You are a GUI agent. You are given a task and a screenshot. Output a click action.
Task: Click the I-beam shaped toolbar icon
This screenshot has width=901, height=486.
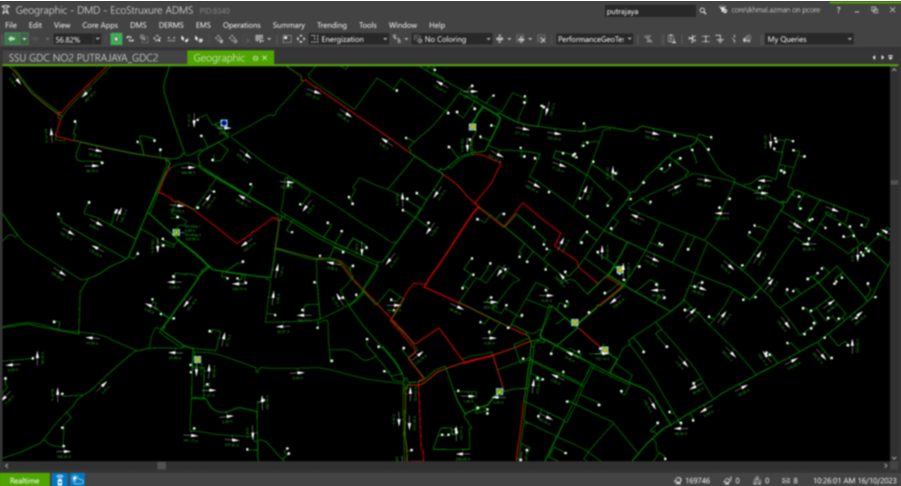click(x=706, y=39)
